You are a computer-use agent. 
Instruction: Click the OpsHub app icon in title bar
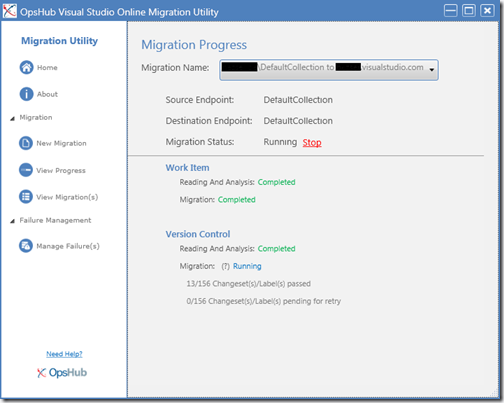click(x=10, y=11)
